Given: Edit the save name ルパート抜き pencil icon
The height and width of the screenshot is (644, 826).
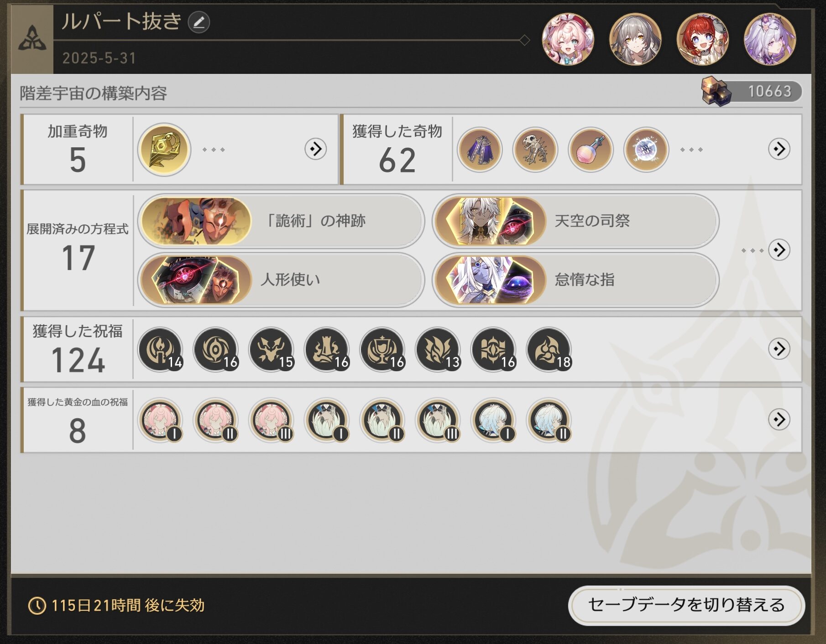Looking at the screenshot, I should pos(199,22).
